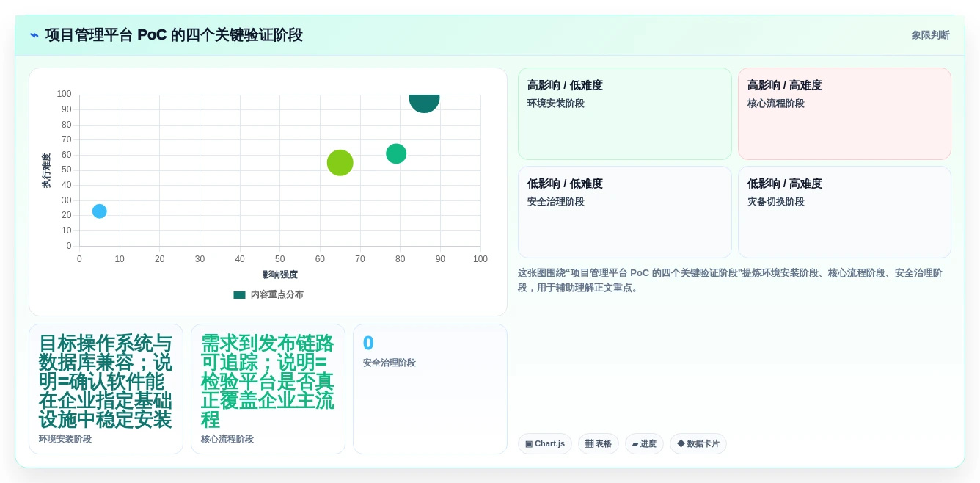This screenshot has height=483, width=980.
Task: Click the blue 0 value card
Action: pyautogui.click(x=430, y=389)
